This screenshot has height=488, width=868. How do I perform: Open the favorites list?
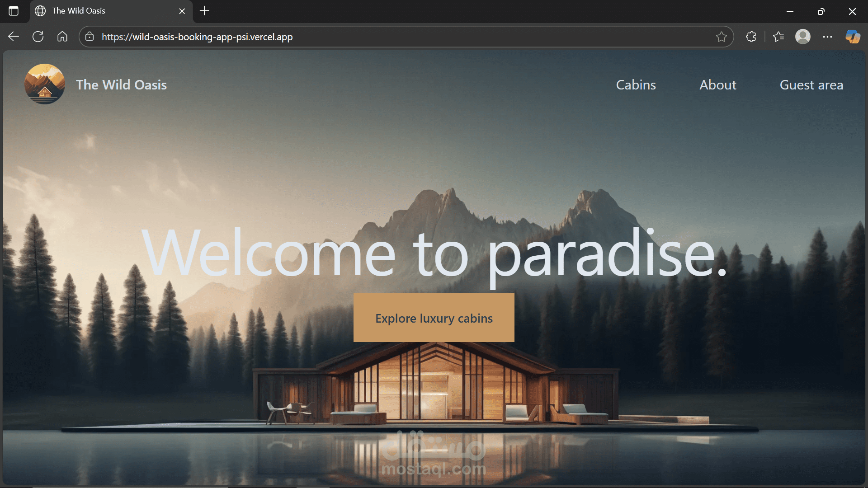[778, 37]
